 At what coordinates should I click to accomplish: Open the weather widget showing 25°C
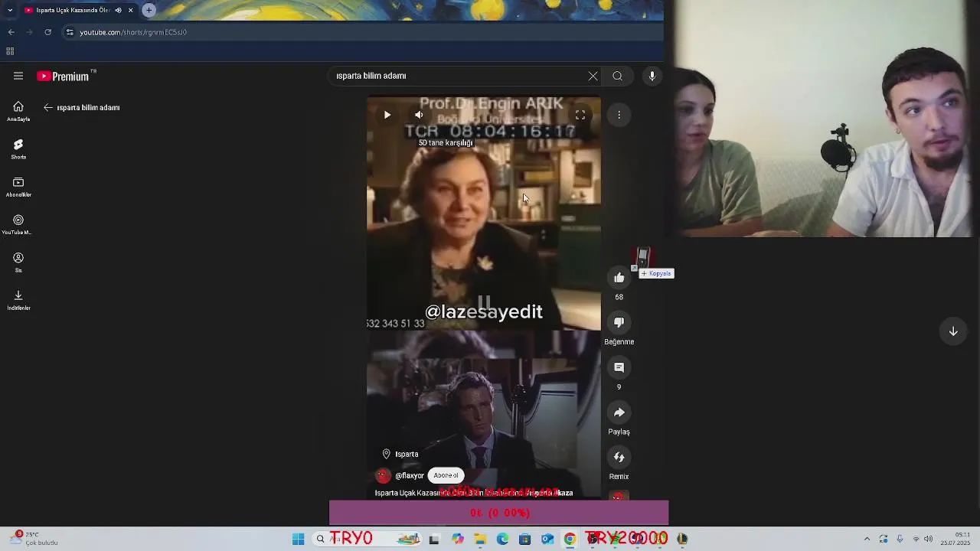click(34, 539)
